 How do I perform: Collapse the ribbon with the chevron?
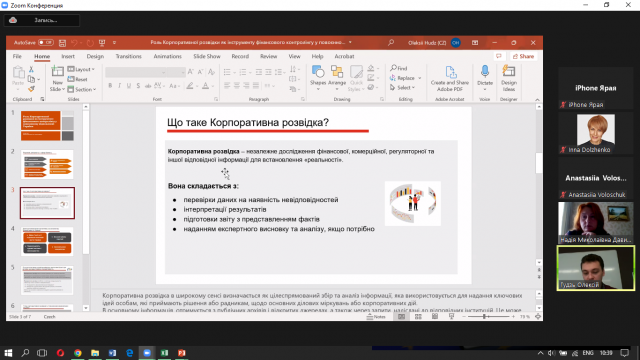pyautogui.click(x=537, y=100)
